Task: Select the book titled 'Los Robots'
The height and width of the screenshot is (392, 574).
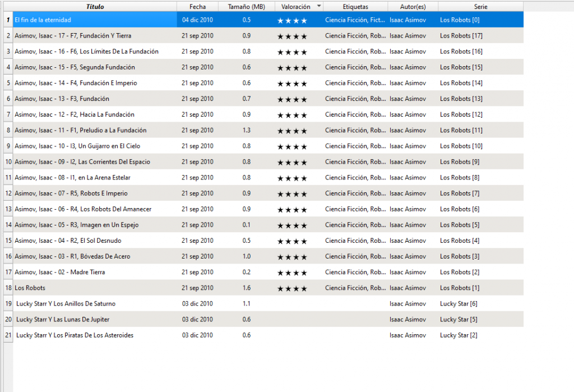Action: coord(30,288)
